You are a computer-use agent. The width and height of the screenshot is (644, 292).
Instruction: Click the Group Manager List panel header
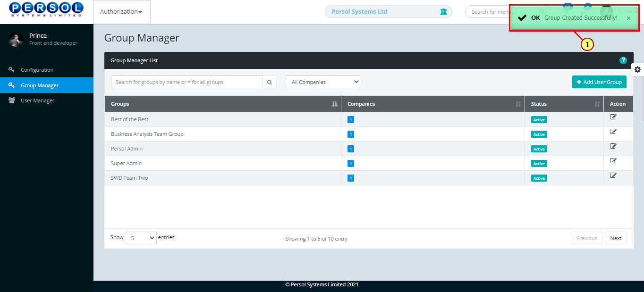pos(369,60)
